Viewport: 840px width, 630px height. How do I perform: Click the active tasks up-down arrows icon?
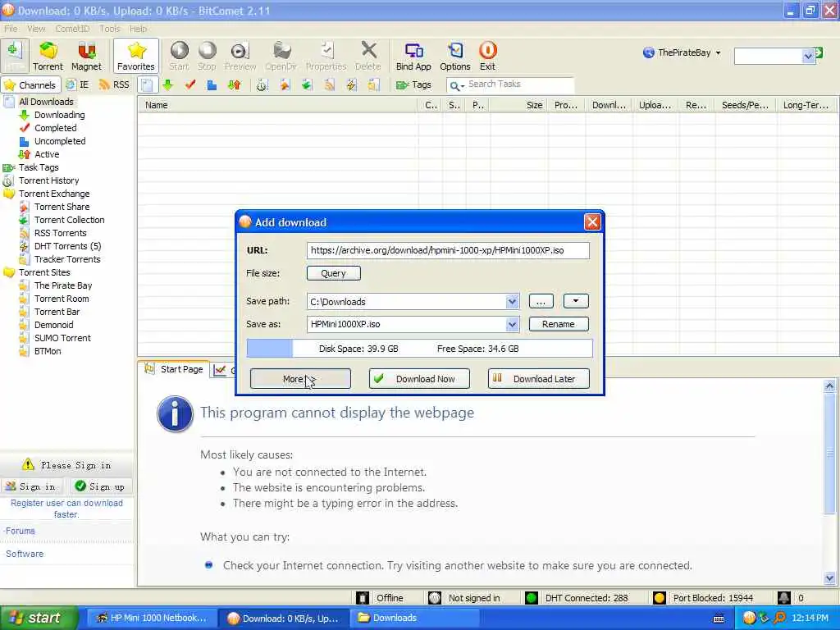click(234, 84)
